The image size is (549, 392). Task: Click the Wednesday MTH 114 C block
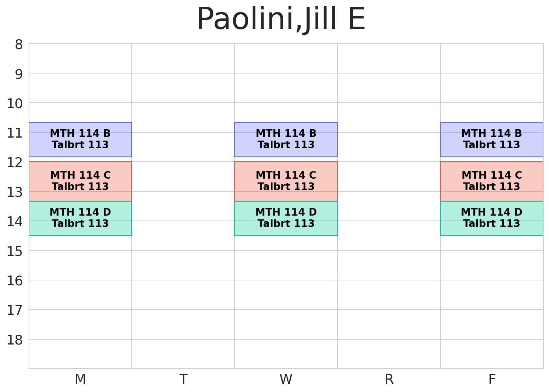[x=286, y=181]
